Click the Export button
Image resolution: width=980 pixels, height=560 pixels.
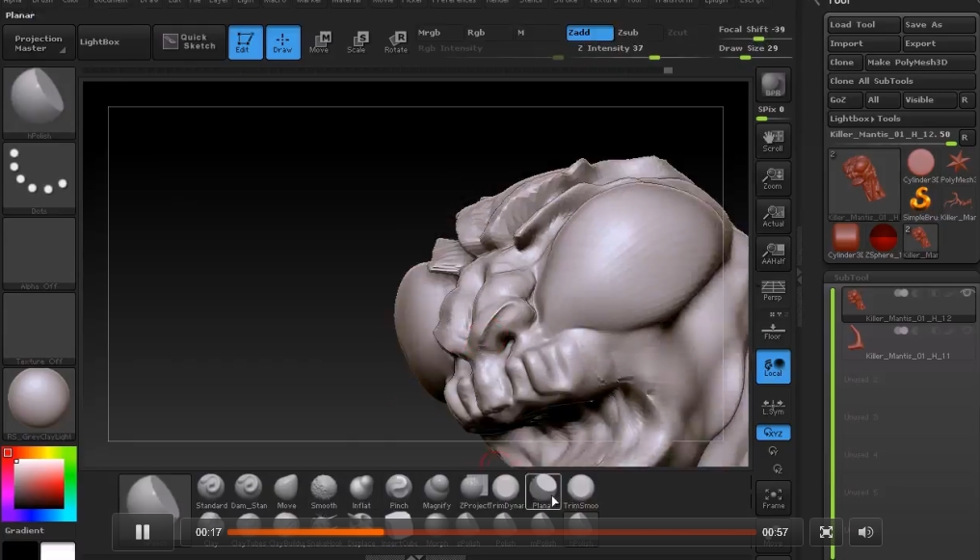tap(939, 43)
